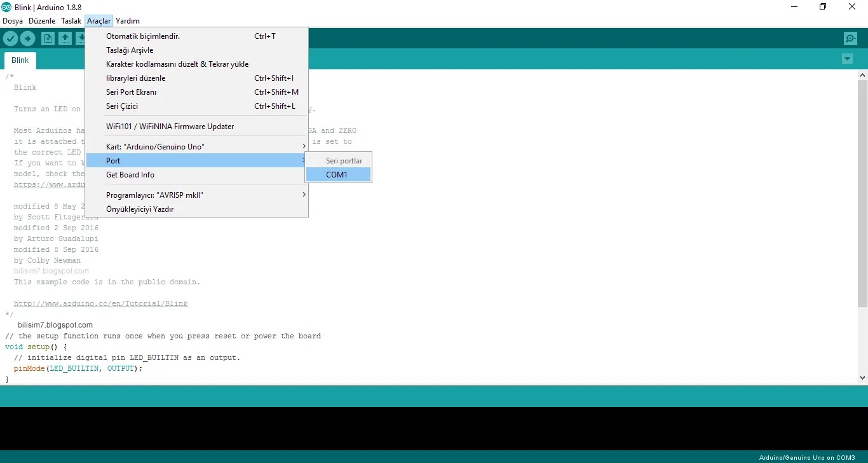Viewport: 868px width, 463px height.
Task: Click '// the setup function runs once' comment
Action: click(x=163, y=336)
